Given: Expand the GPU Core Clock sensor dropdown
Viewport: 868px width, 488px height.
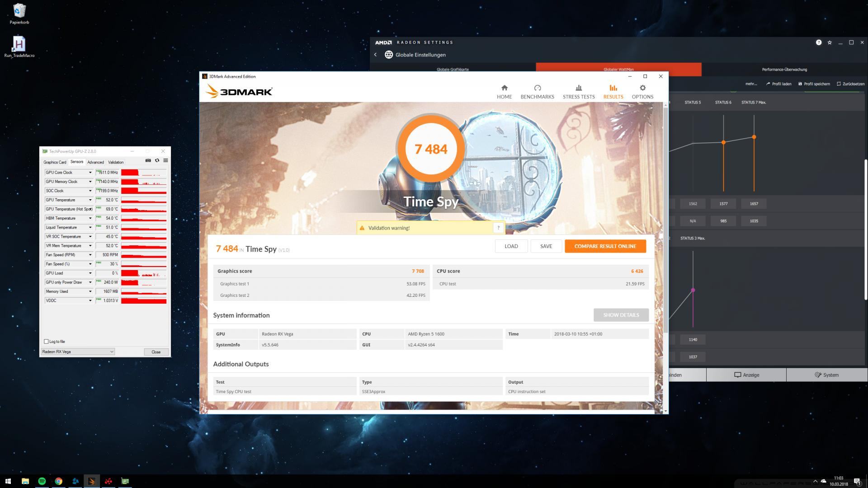Looking at the screenshot, I should [x=90, y=173].
